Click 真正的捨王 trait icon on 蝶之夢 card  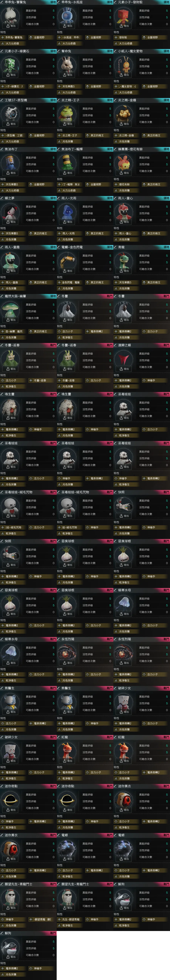click(31, 234)
